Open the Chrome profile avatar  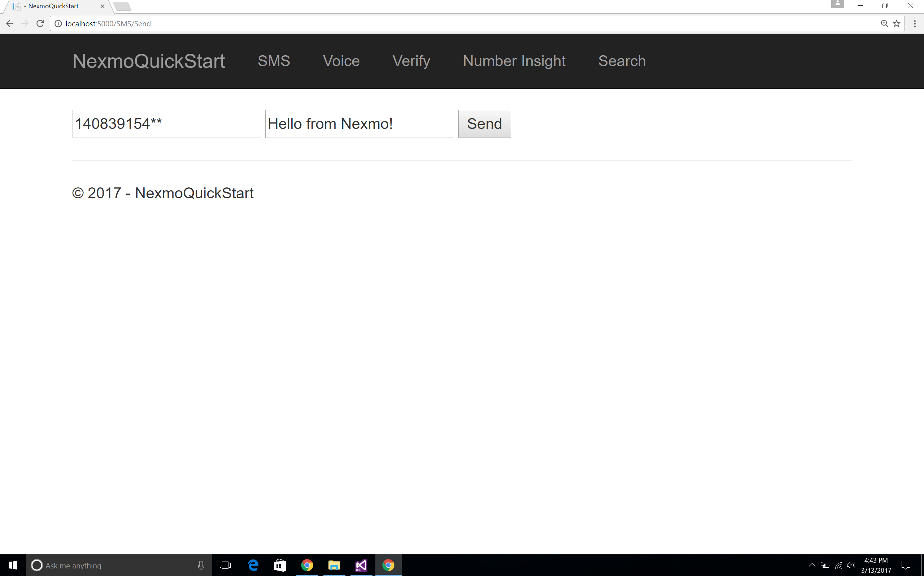click(x=837, y=4)
